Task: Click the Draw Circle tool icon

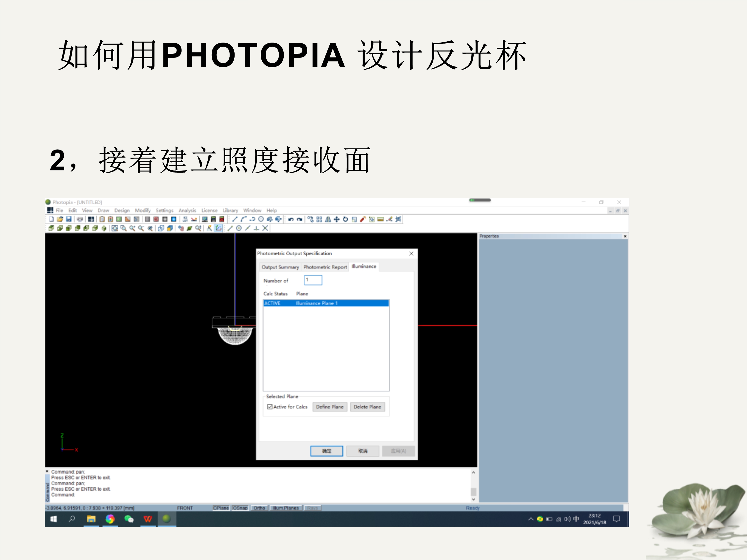Action: 261,220
